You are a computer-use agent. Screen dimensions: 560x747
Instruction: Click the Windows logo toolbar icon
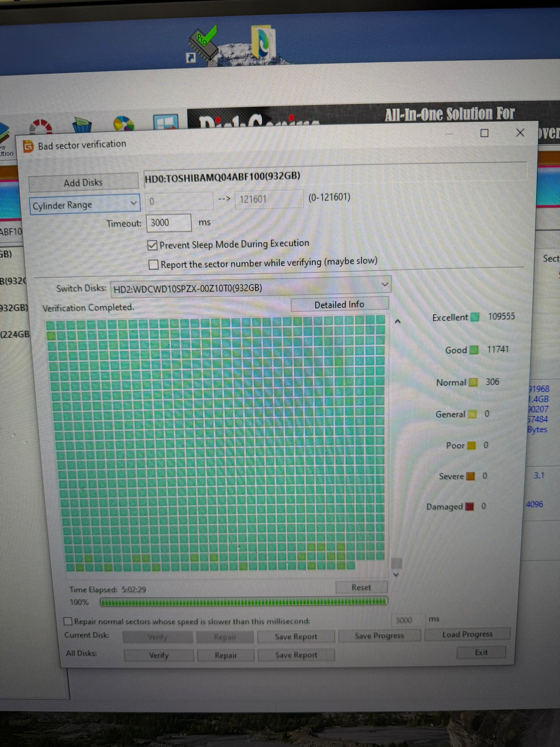[x=166, y=122]
